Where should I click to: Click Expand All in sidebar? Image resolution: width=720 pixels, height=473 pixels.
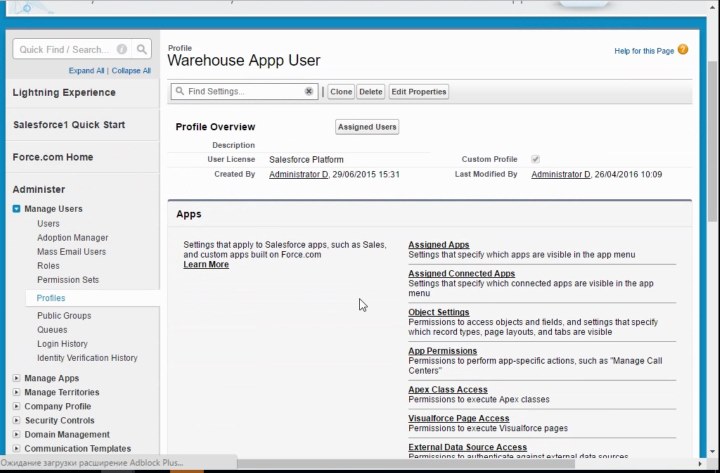point(86,70)
